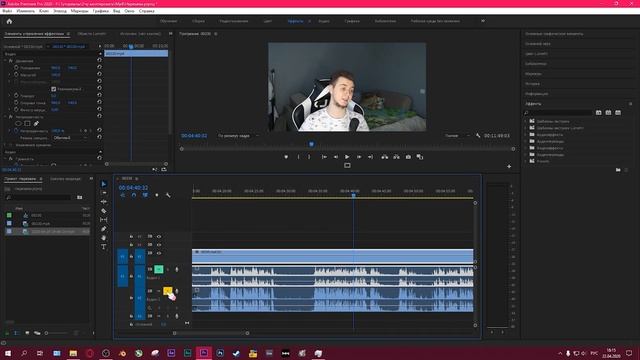Screen dimensions: 640x360
Task: Toggle Position stopwatch animation
Action: (x=16, y=68)
